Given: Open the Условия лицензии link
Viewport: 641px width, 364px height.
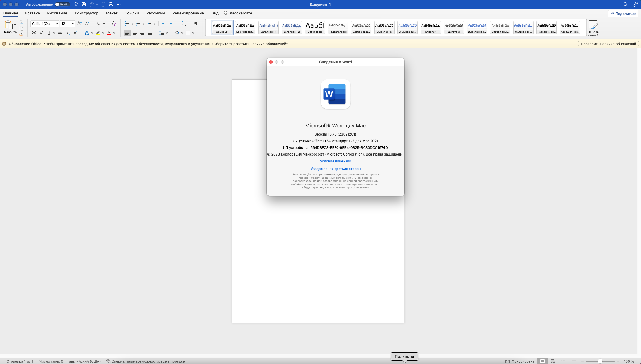Looking at the screenshot, I should pos(335,161).
